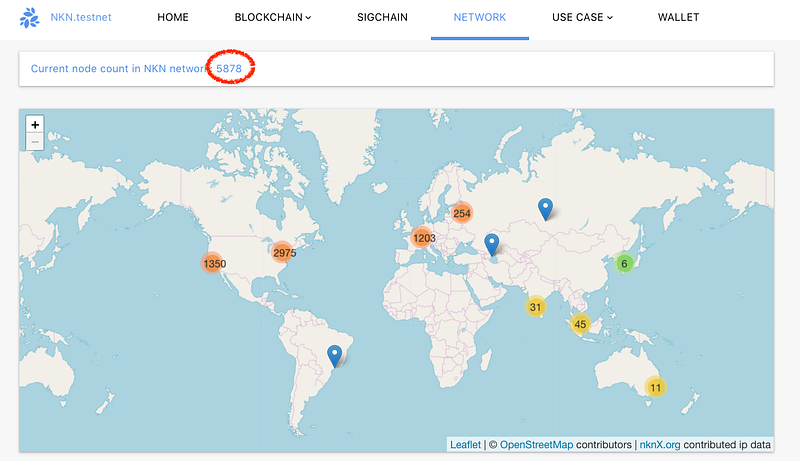Open the OpenStreetMap attribution link
The image size is (800, 461).
(536, 445)
